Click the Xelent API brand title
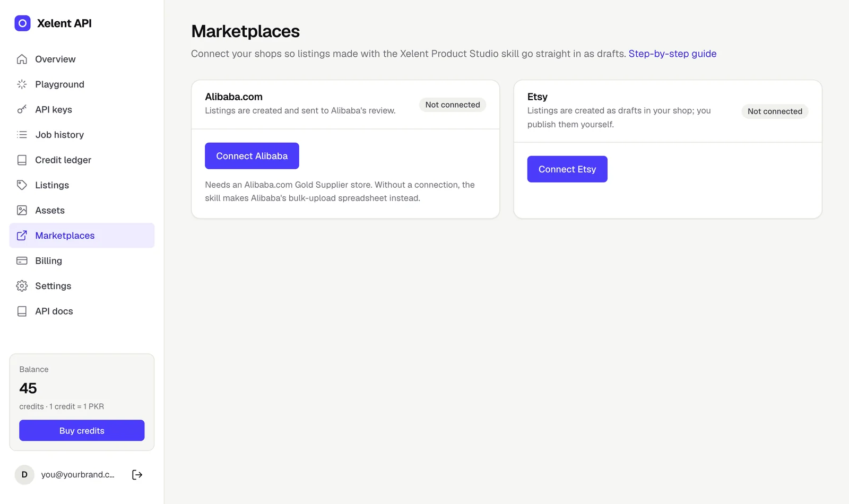 coord(64,23)
